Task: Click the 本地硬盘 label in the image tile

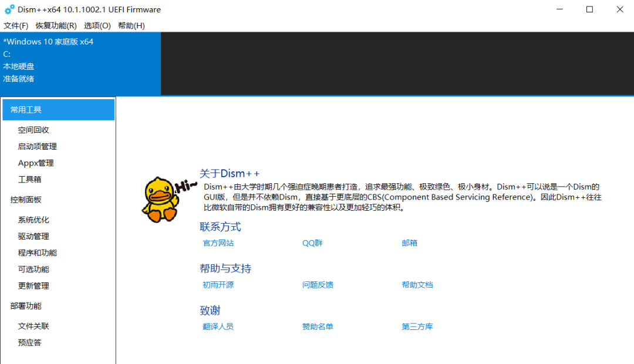Action: point(19,66)
